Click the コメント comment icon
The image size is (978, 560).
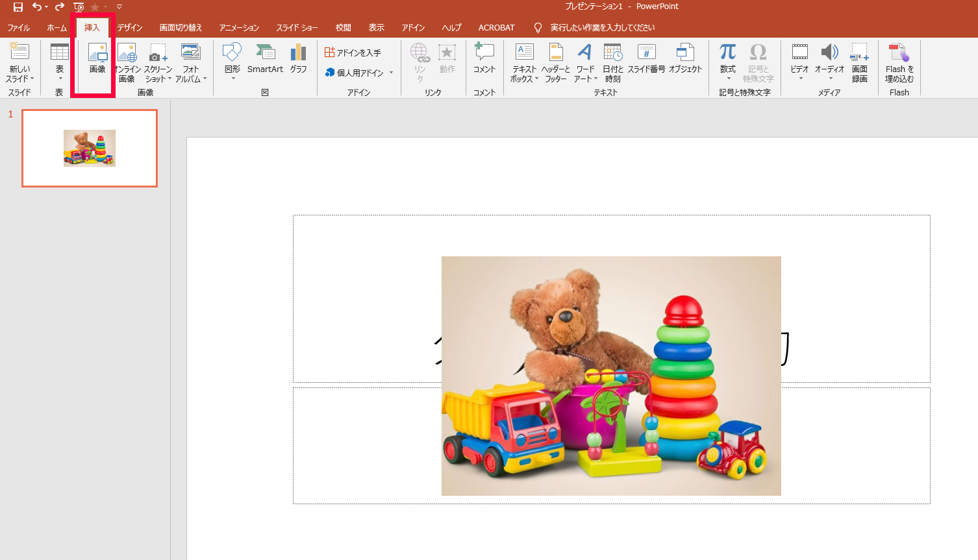[x=484, y=58]
